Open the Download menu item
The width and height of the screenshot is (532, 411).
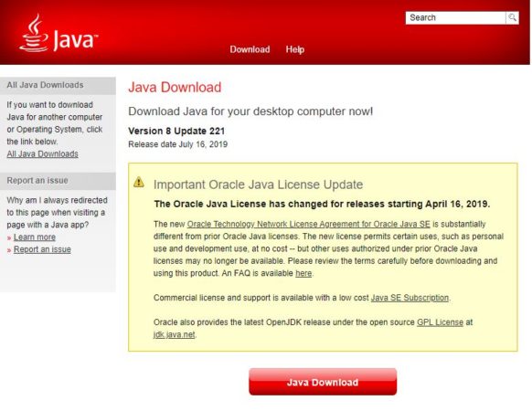tap(250, 49)
